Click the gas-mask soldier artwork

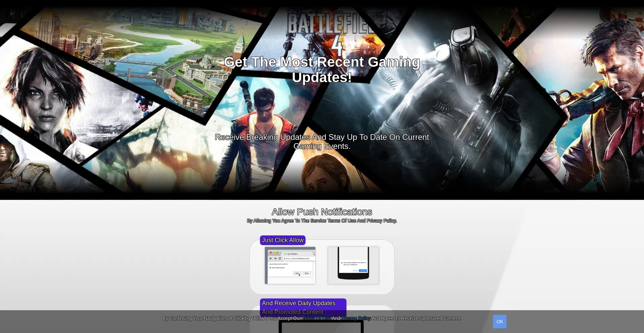pos(453,84)
